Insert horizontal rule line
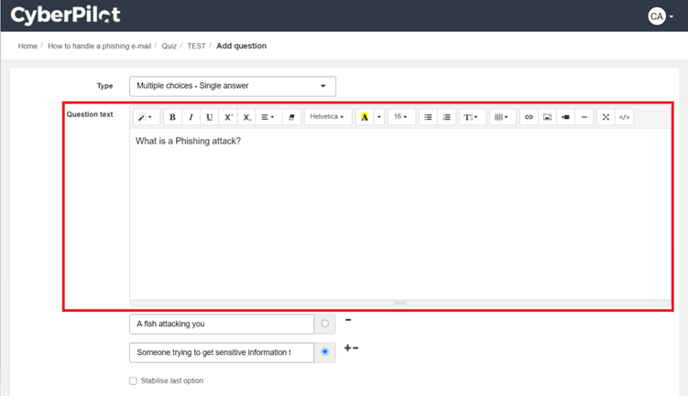This screenshot has width=688, height=396. tap(584, 117)
